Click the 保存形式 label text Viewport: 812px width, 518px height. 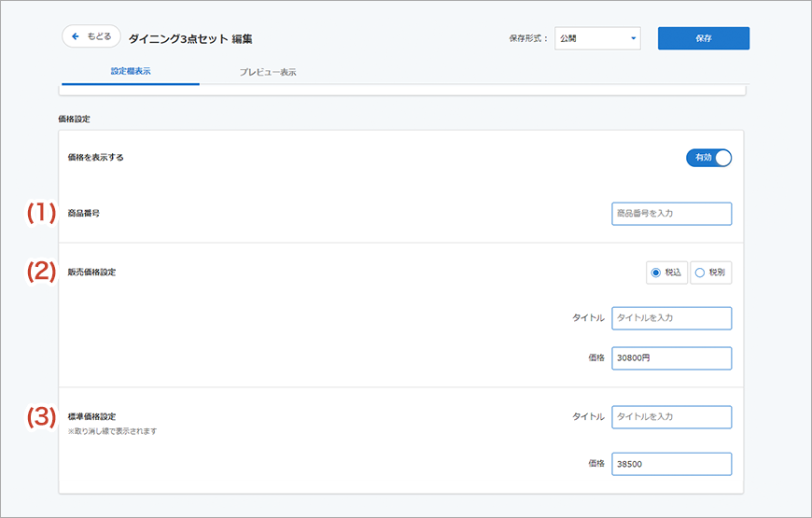tap(528, 39)
